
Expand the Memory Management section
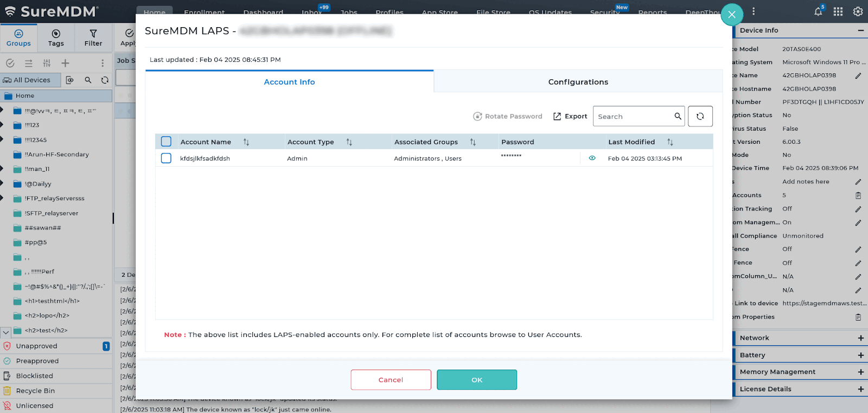(x=861, y=372)
